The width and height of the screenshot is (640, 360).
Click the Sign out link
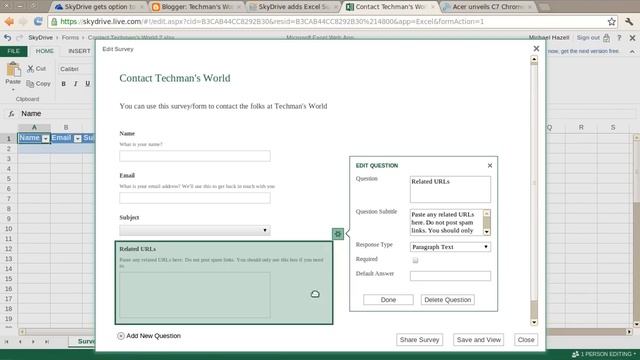click(588, 38)
